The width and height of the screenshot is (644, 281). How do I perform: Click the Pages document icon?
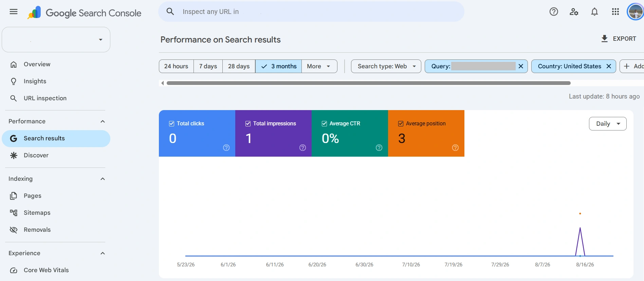tap(14, 196)
